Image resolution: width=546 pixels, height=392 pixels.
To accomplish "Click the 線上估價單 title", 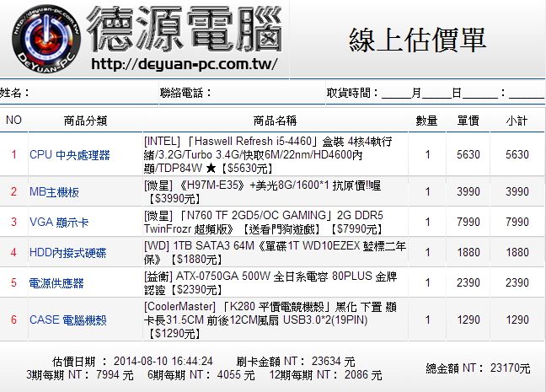I will (417, 40).
